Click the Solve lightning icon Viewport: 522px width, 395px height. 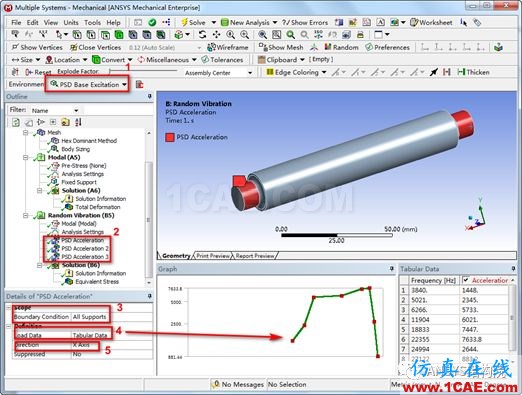(x=184, y=22)
